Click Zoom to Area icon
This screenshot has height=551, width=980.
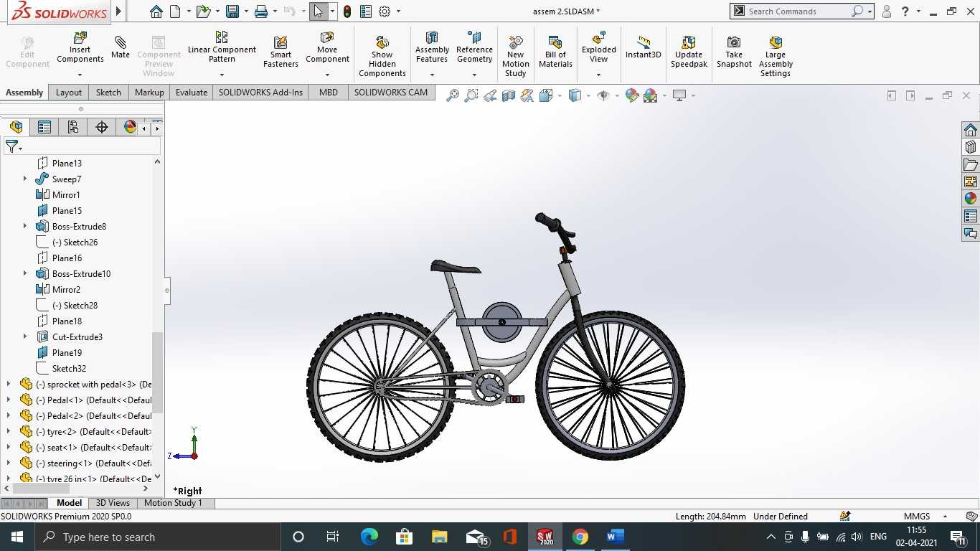click(471, 95)
